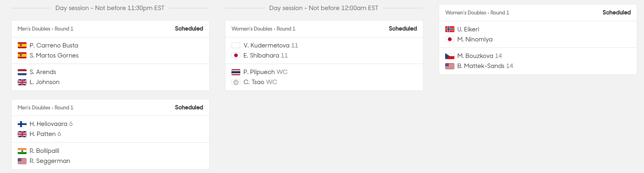
Task: Click USA flag next to B. Mattek-Sands
Action: point(450,66)
